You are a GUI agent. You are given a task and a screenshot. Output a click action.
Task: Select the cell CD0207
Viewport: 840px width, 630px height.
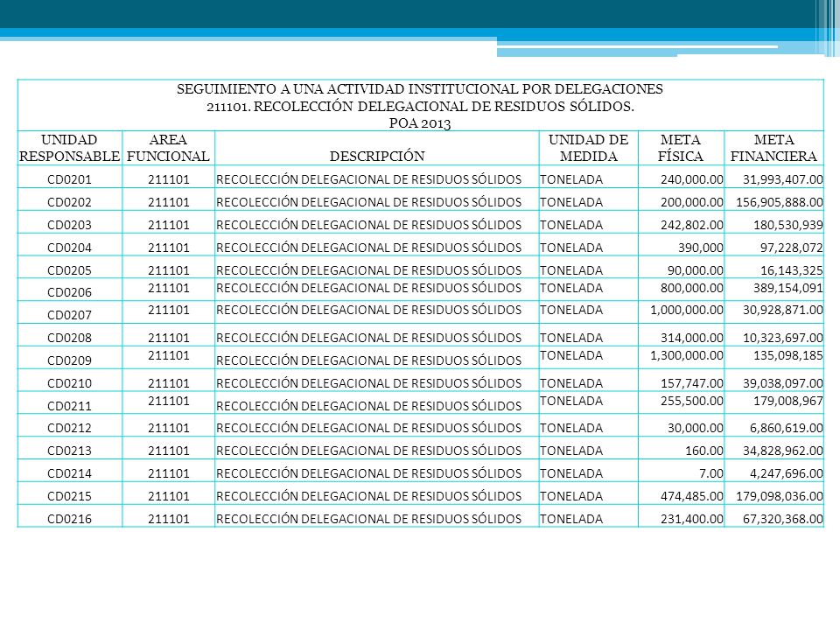(x=70, y=315)
